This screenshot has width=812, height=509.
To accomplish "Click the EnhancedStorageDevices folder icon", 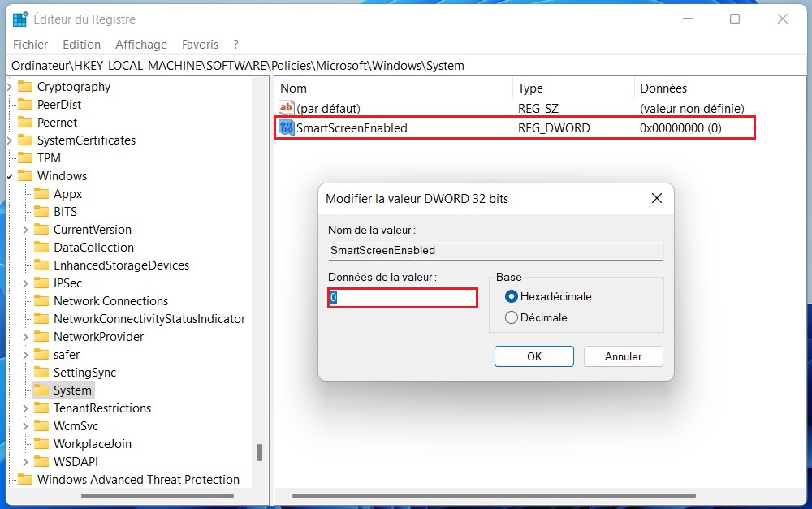I will click(41, 265).
